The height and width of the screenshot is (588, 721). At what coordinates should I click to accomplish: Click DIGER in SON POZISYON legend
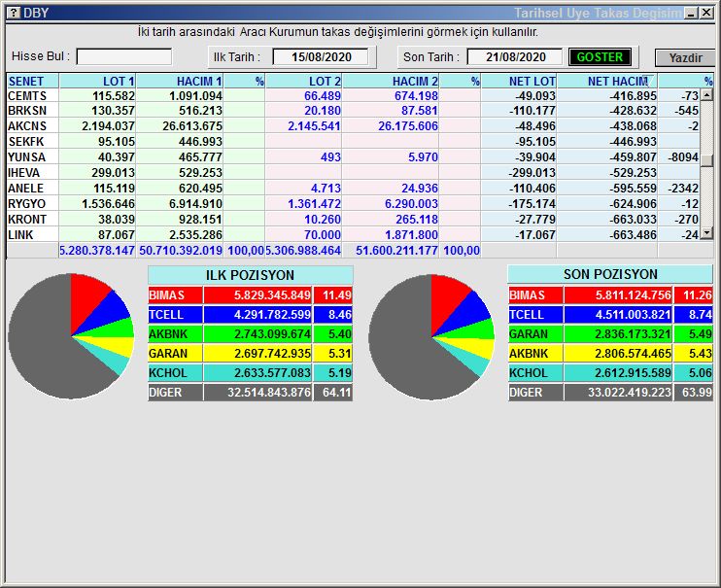pos(535,393)
